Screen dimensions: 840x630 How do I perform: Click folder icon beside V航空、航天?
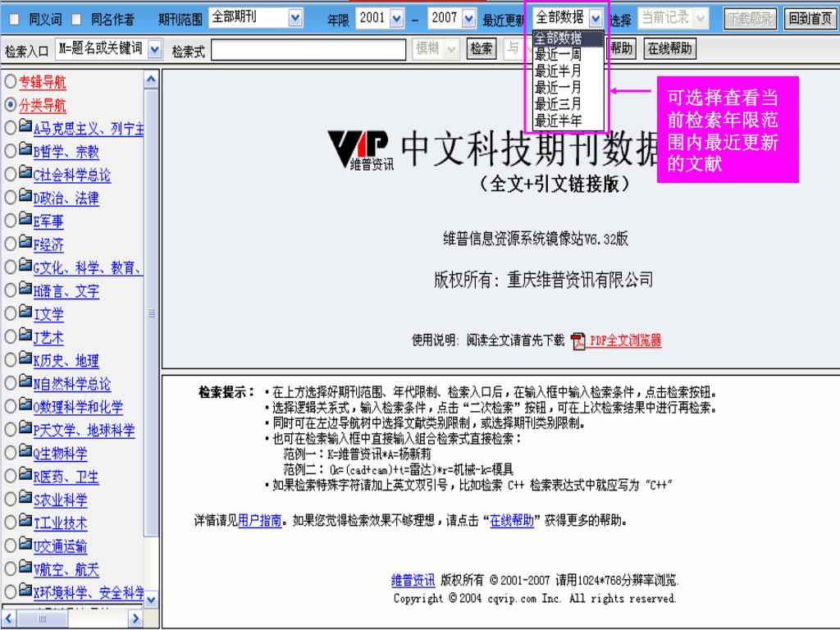(25, 567)
